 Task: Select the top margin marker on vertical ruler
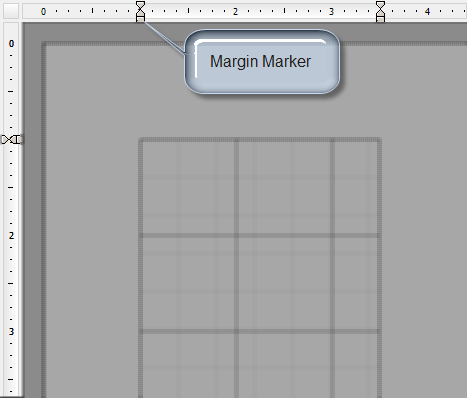click(x=12, y=139)
